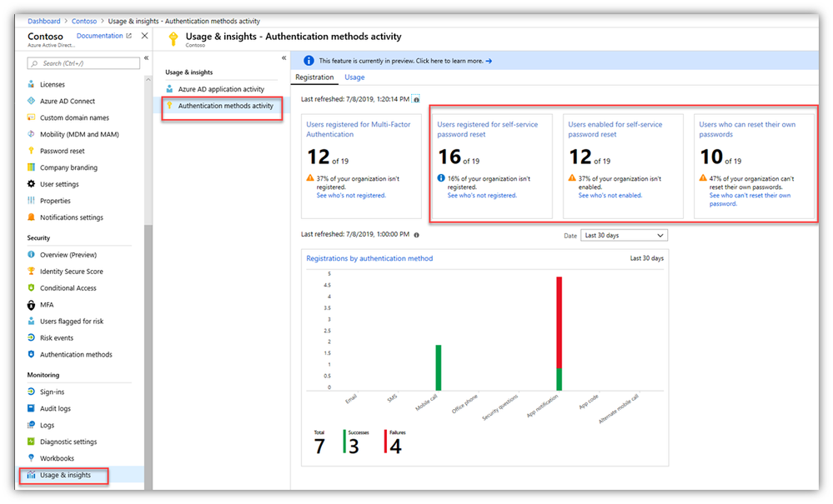Collapse the Contoso left navigation menu
The height and width of the screenshot is (504, 833).
click(146, 57)
